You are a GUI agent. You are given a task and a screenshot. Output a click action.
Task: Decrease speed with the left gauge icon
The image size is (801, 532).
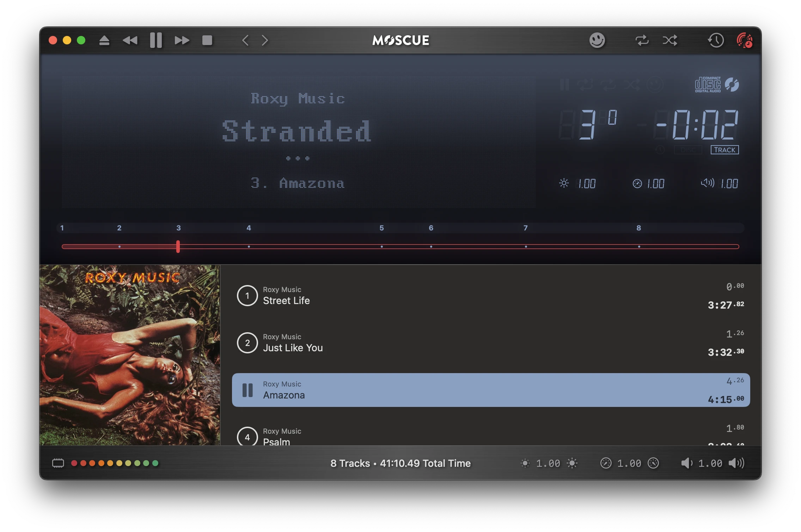pyautogui.click(x=606, y=463)
